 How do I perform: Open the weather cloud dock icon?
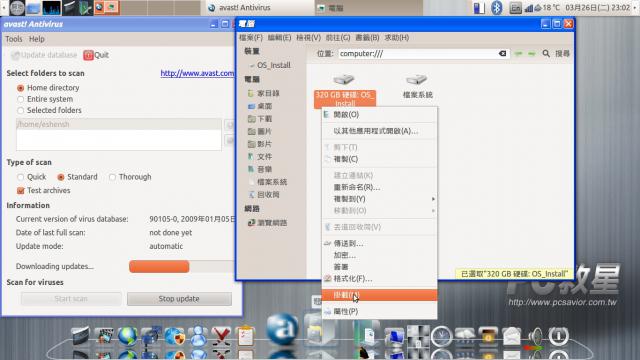point(465,336)
